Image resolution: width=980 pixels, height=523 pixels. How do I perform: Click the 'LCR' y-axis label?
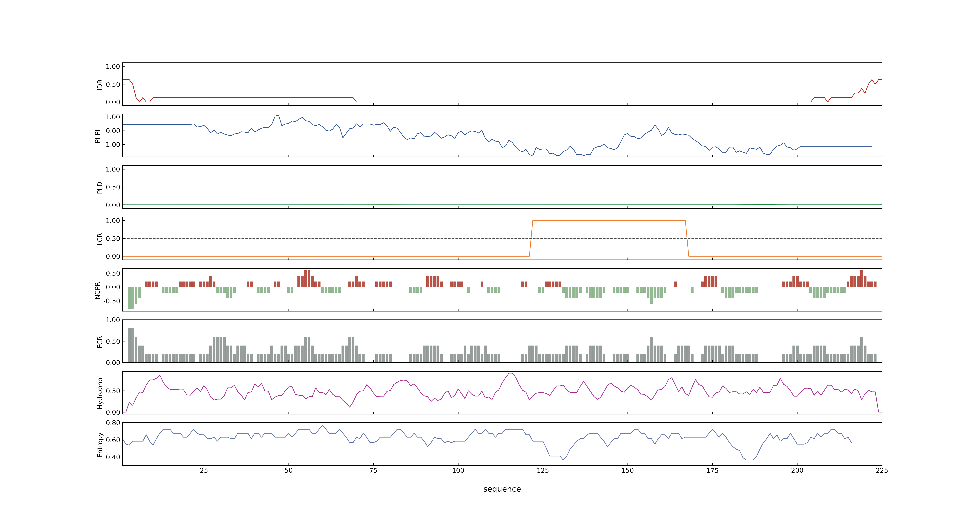pyautogui.click(x=100, y=239)
